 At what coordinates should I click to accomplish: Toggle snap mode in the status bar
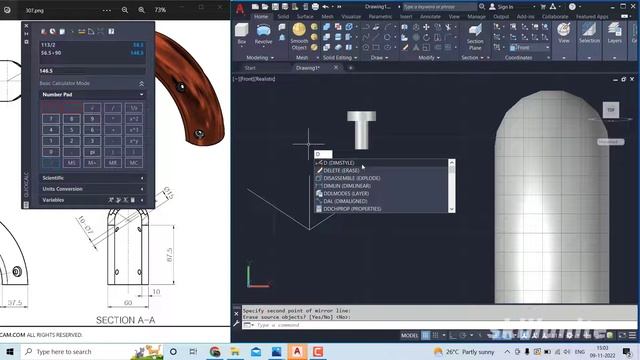click(436, 336)
